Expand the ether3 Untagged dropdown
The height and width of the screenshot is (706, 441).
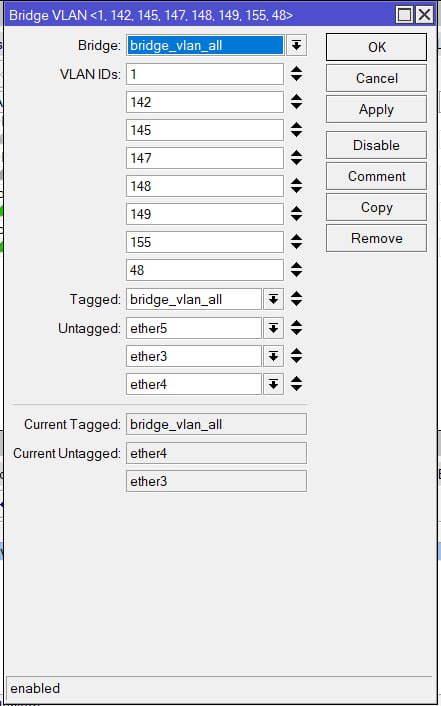coord(273,356)
